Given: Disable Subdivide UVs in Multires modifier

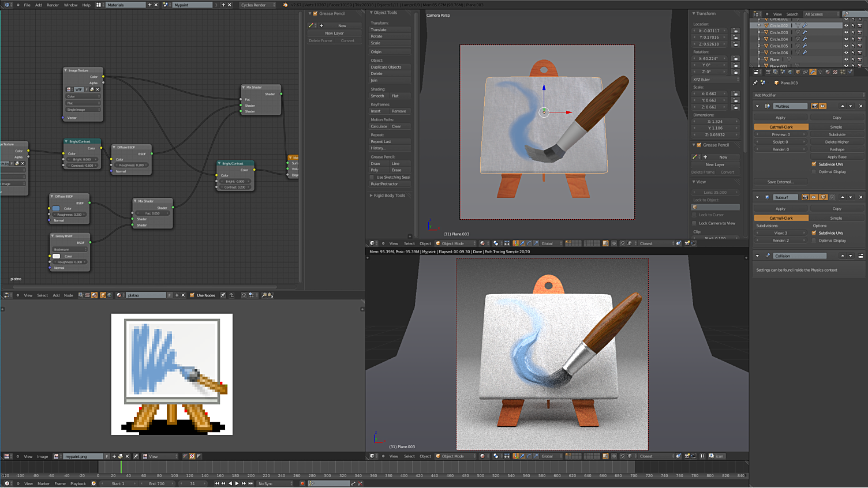Looking at the screenshot, I should (x=814, y=164).
